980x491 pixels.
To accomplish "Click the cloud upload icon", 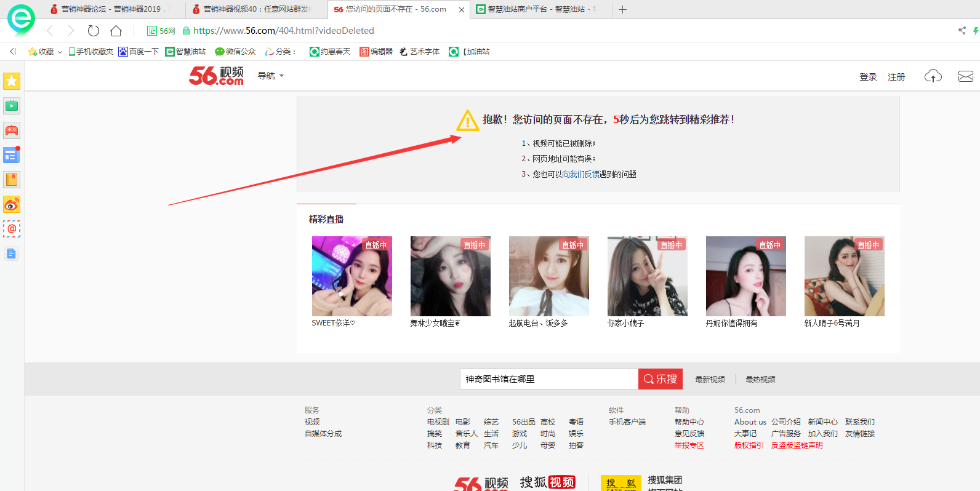I will 933,76.
